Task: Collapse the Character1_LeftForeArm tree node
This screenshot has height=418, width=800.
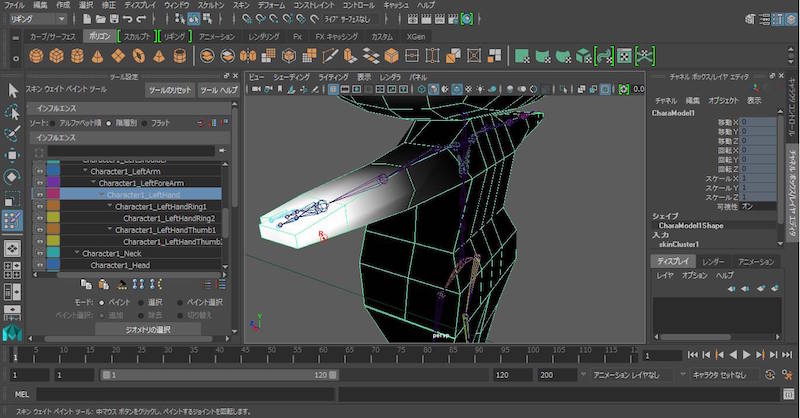Action: click(x=94, y=183)
